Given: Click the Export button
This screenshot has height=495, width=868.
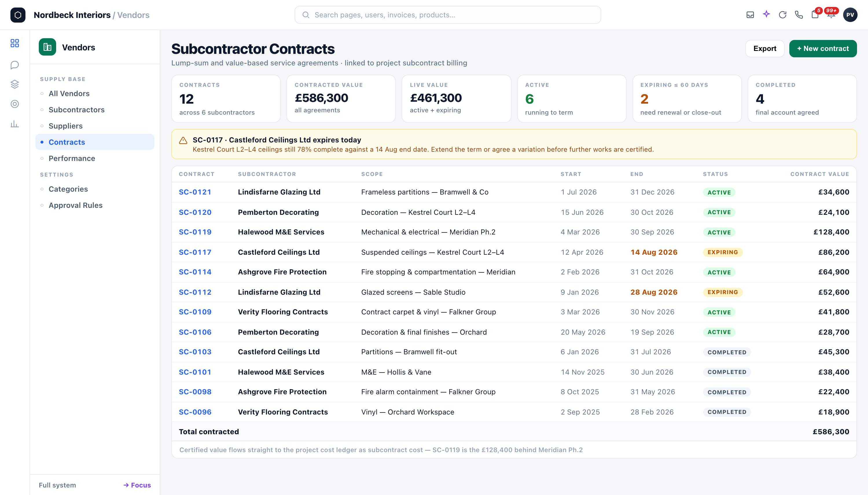Looking at the screenshot, I should pyautogui.click(x=764, y=48).
